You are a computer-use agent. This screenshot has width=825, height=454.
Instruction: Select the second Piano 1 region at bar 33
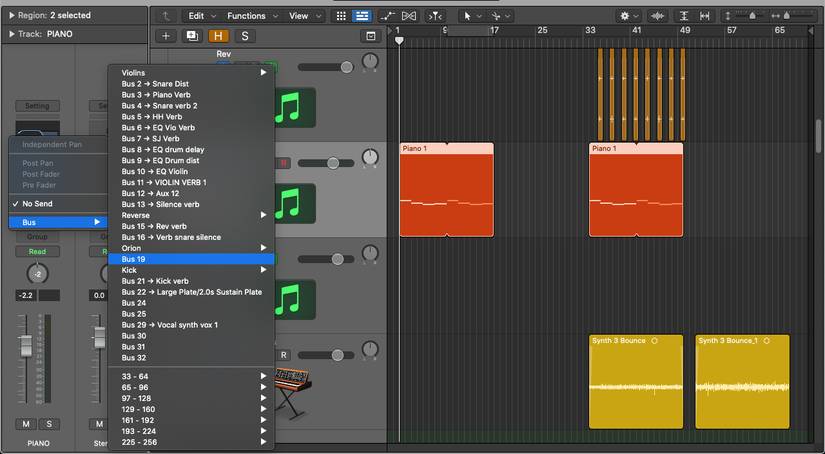click(x=636, y=190)
